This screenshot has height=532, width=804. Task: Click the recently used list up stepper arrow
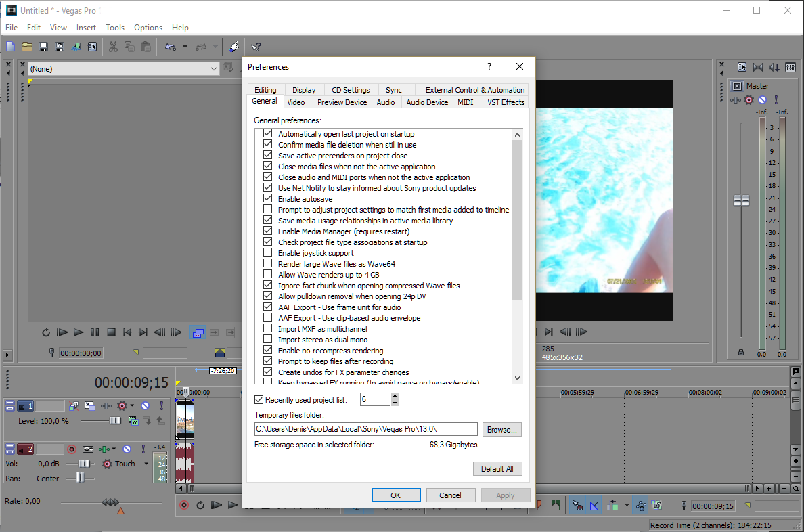[395, 396]
